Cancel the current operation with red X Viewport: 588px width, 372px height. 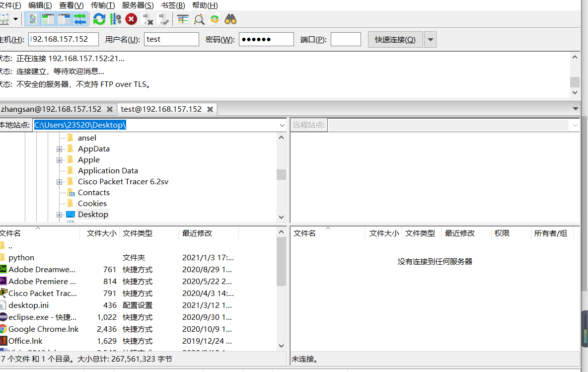(x=131, y=19)
